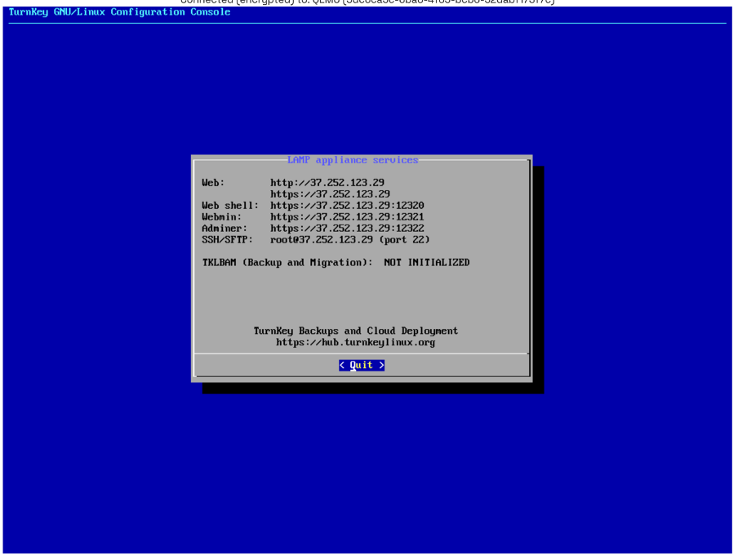Select the Quit button
Viewport: 738px width, 560px height.
pos(362,365)
